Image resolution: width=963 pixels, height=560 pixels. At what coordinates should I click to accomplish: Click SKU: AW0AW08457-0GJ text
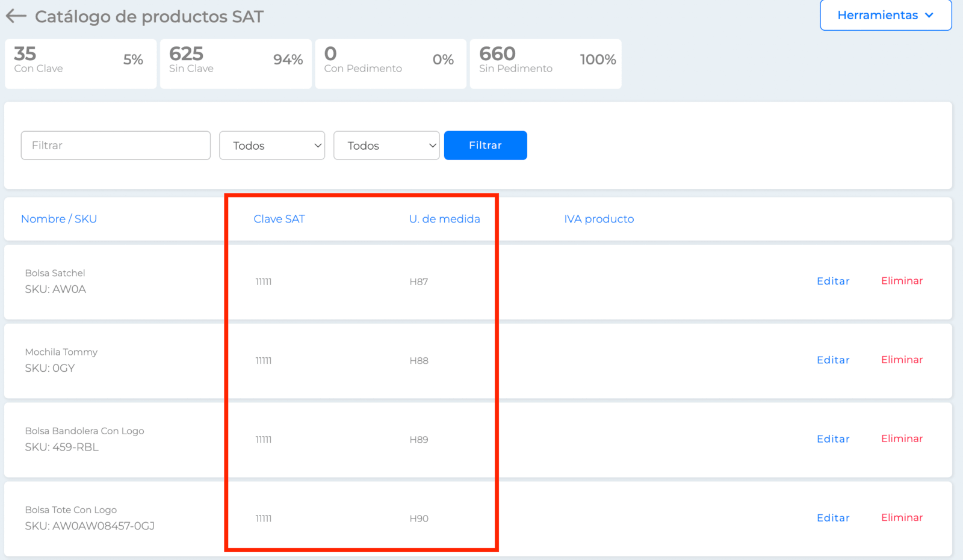point(90,526)
